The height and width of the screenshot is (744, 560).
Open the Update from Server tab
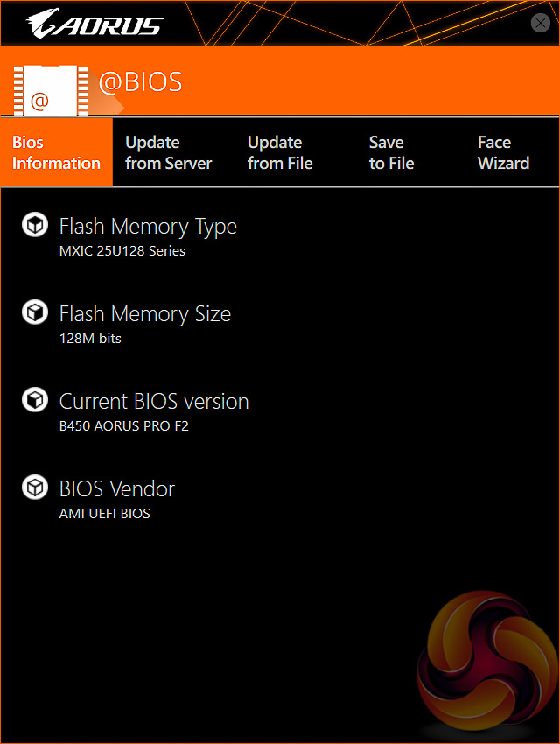pyautogui.click(x=169, y=153)
